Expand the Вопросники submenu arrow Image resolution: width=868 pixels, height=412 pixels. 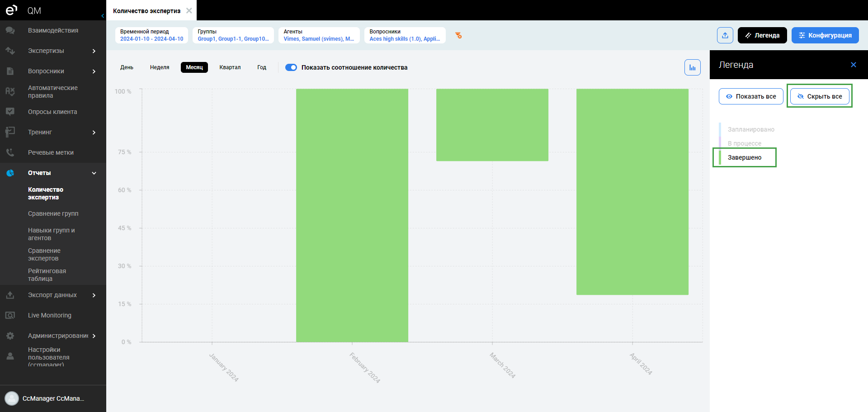click(x=94, y=71)
